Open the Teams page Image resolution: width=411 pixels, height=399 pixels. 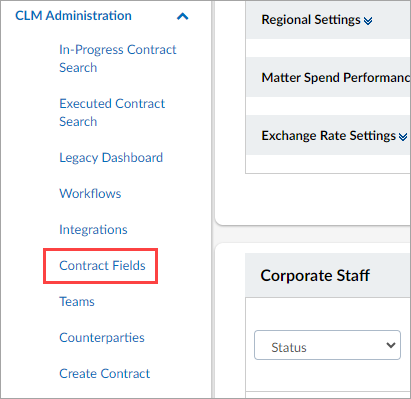pyautogui.click(x=77, y=301)
